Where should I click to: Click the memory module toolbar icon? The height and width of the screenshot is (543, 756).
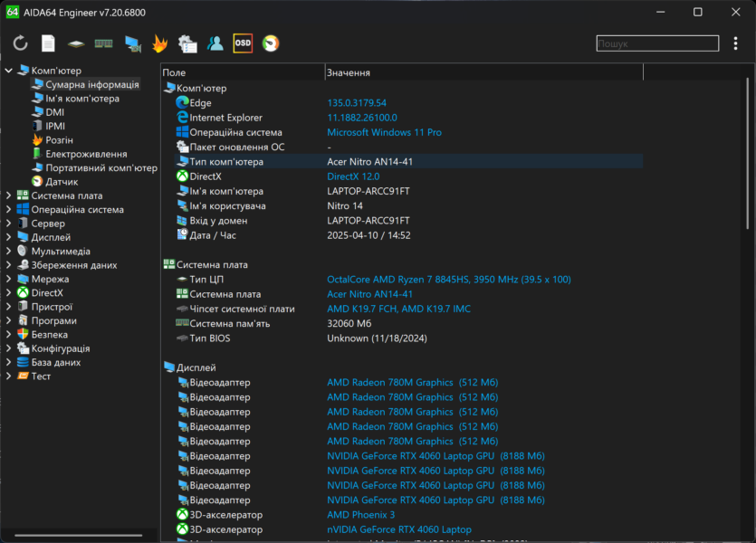pyautogui.click(x=103, y=43)
